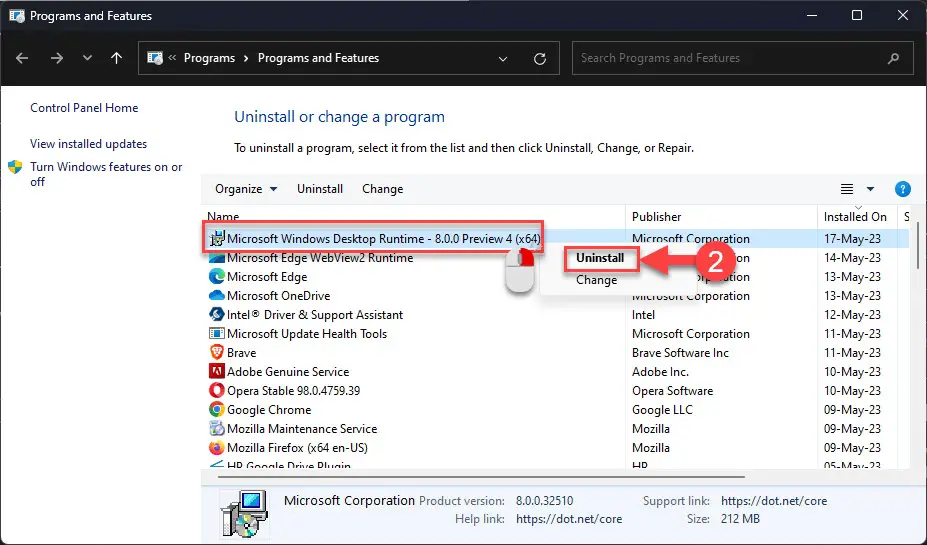Sort by the Name column header
This screenshot has width=927, height=545.
tap(223, 216)
